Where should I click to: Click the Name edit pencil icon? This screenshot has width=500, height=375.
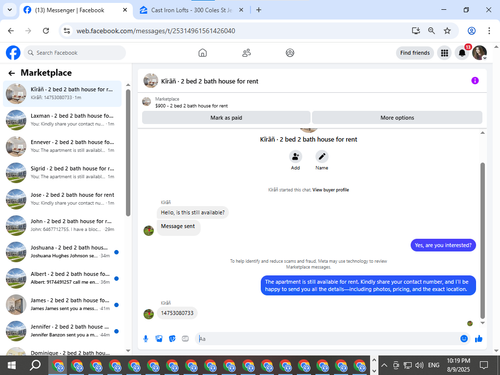pyautogui.click(x=322, y=157)
